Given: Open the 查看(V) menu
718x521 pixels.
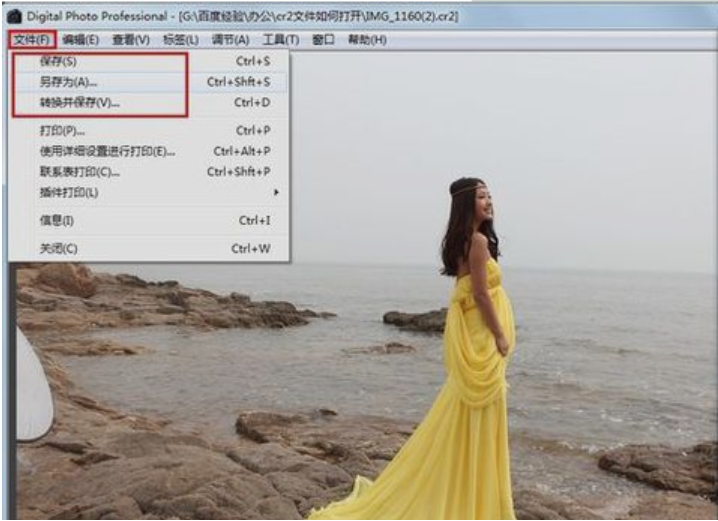Looking at the screenshot, I should [x=131, y=40].
